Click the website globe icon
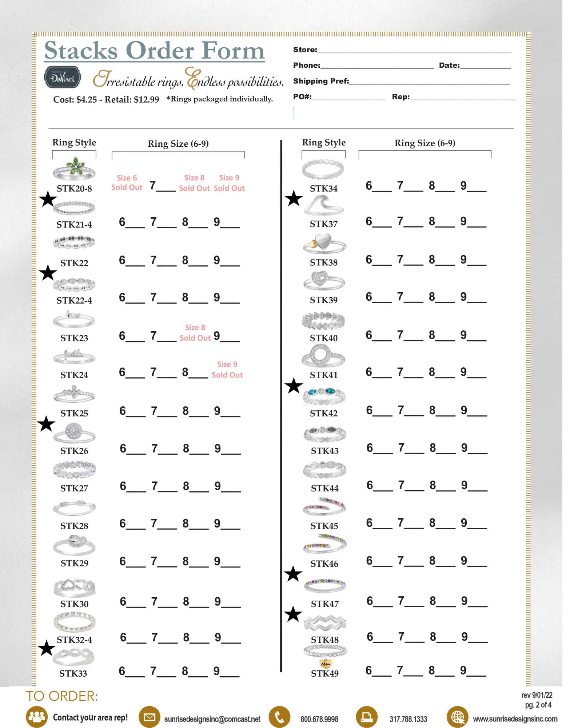 click(x=458, y=717)
